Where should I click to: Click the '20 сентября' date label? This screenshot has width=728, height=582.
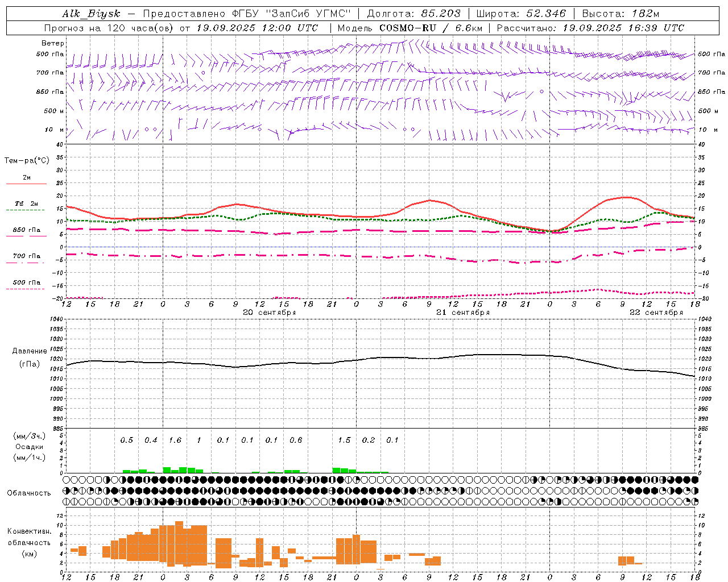pyautogui.click(x=269, y=312)
